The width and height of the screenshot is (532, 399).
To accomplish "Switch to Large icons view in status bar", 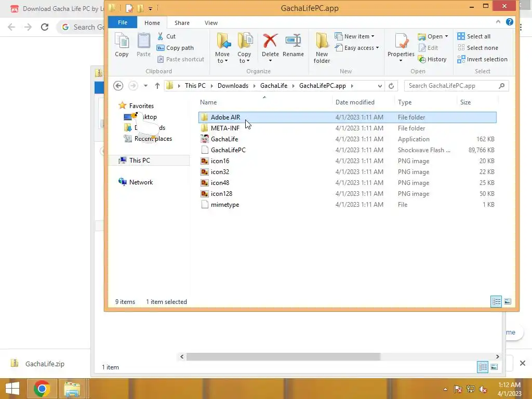I will pos(508,301).
